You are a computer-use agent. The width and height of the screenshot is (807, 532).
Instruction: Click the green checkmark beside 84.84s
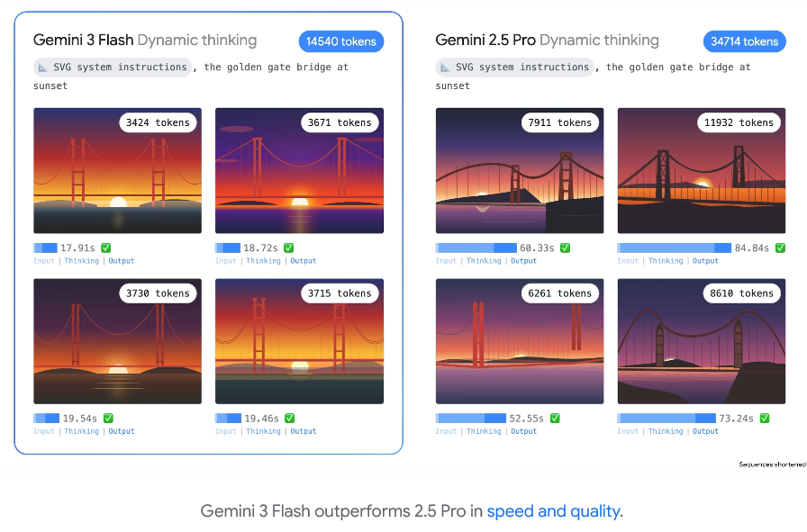coord(780,248)
